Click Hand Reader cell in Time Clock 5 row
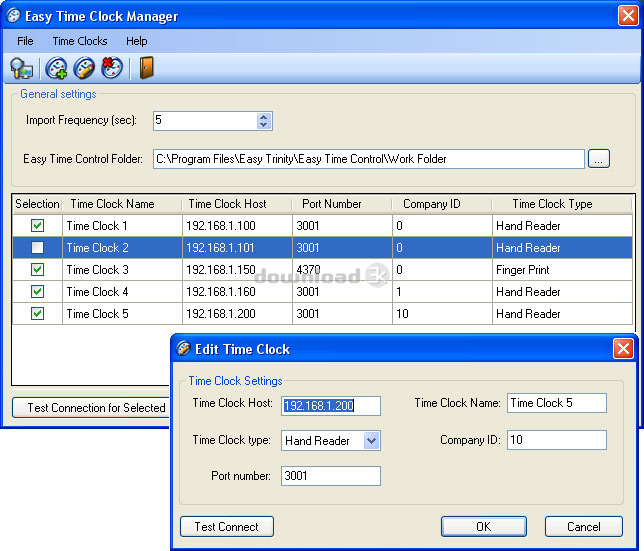 (562, 314)
